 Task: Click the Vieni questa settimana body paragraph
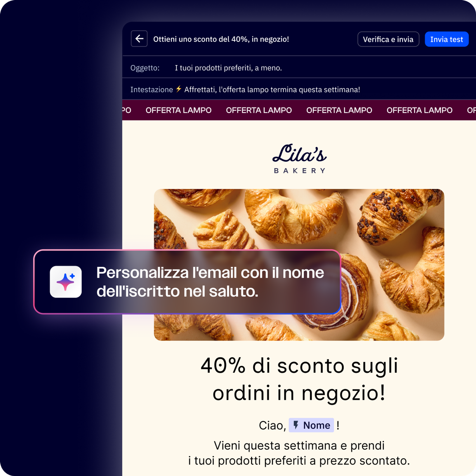[x=299, y=453]
